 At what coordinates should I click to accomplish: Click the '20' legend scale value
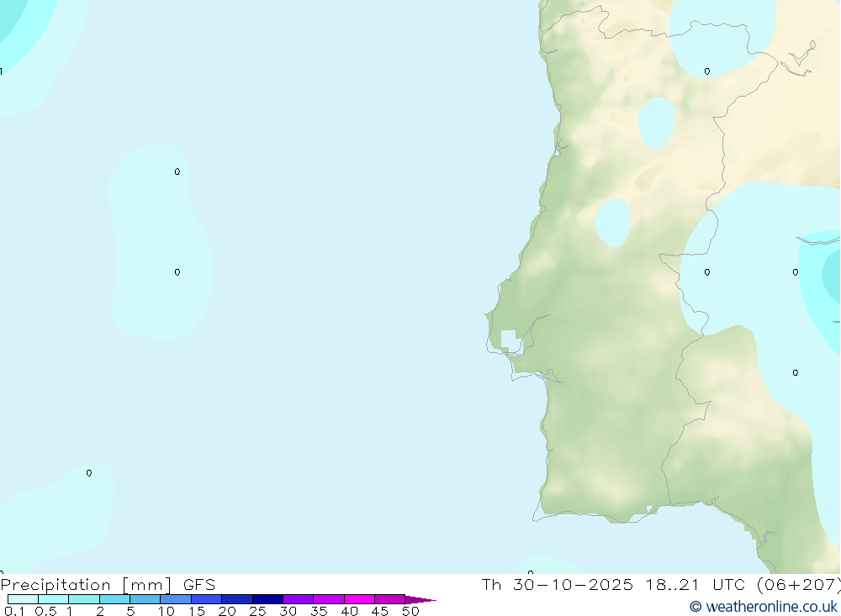tap(227, 611)
